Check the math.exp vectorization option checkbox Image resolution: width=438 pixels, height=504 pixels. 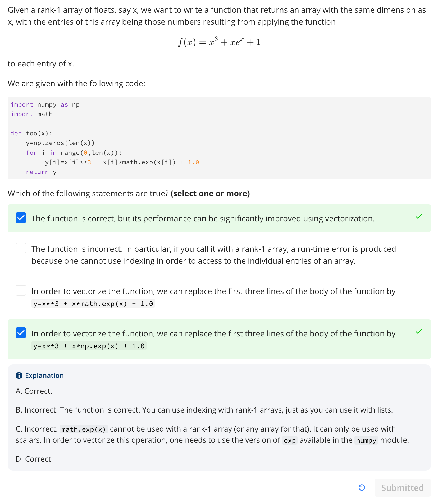(x=21, y=290)
